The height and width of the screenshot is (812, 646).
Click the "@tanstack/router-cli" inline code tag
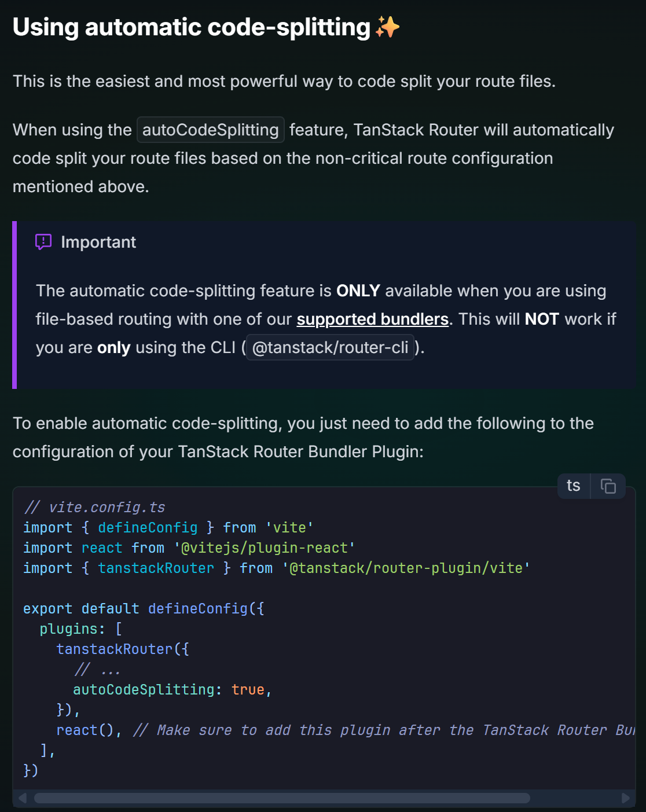coord(330,348)
